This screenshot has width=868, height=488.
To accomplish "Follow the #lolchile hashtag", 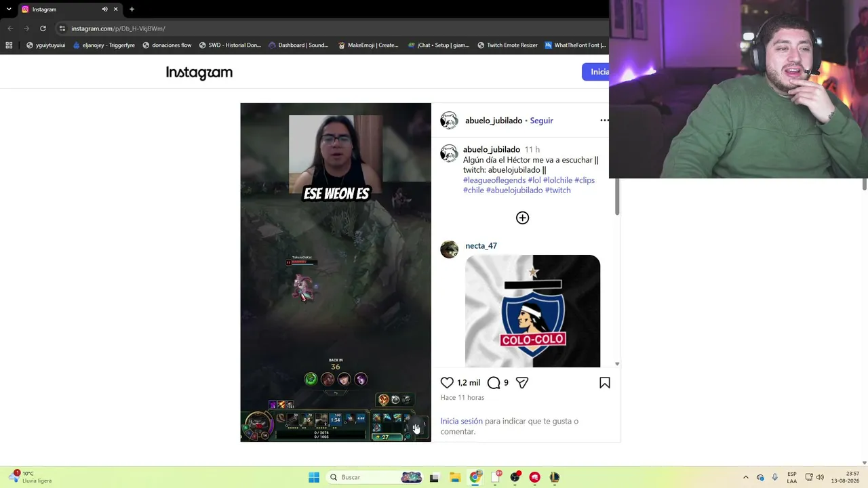I will coord(557,180).
